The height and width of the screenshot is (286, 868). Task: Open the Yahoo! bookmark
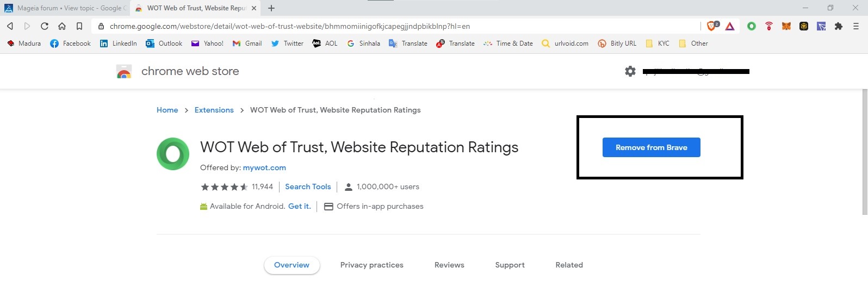[207, 43]
